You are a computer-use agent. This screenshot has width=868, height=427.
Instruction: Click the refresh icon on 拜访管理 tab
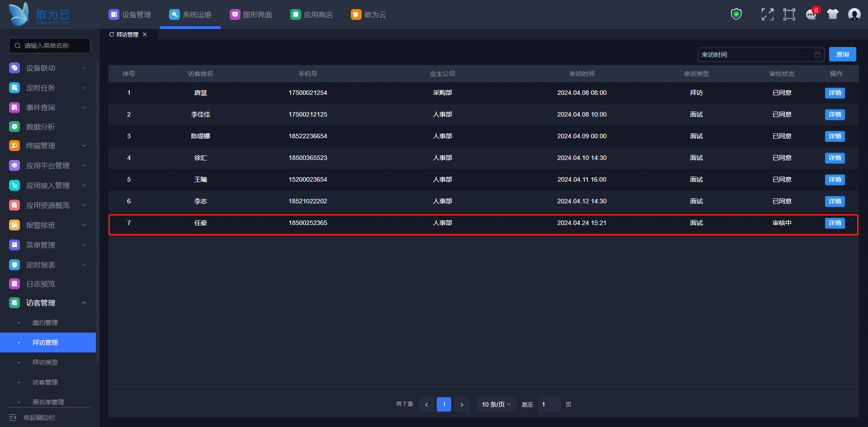(x=112, y=34)
